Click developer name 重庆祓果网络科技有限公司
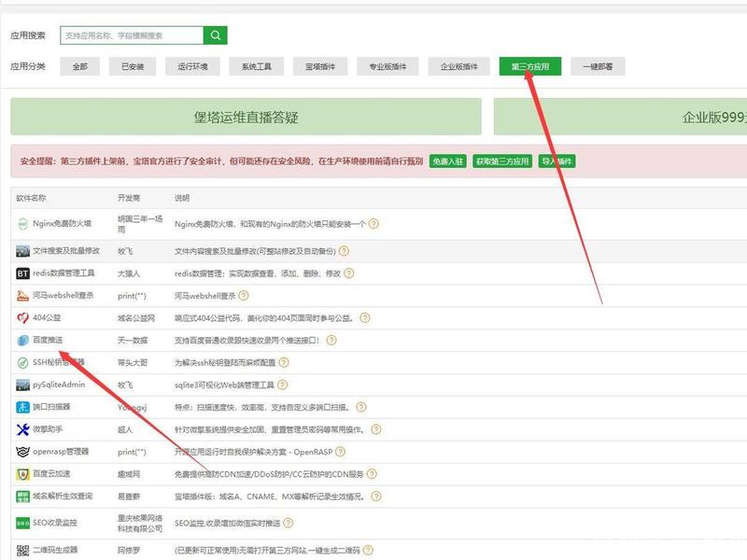 pyautogui.click(x=140, y=524)
